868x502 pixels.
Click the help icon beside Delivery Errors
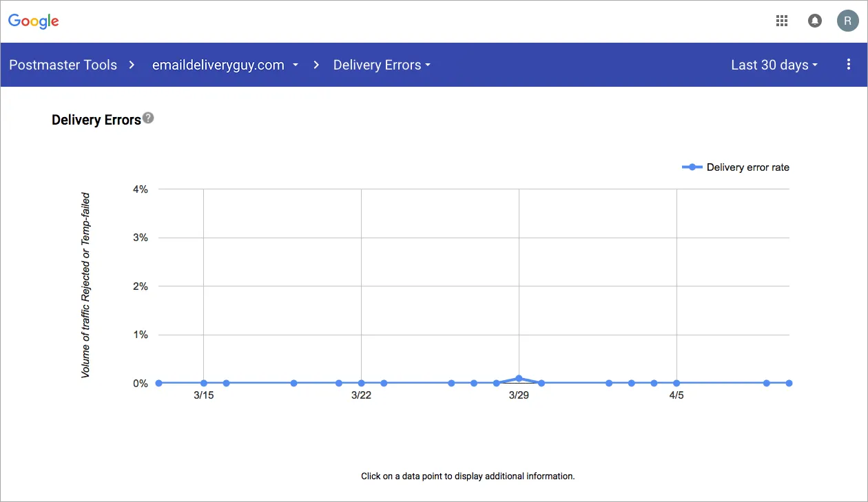click(x=148, y=118)
